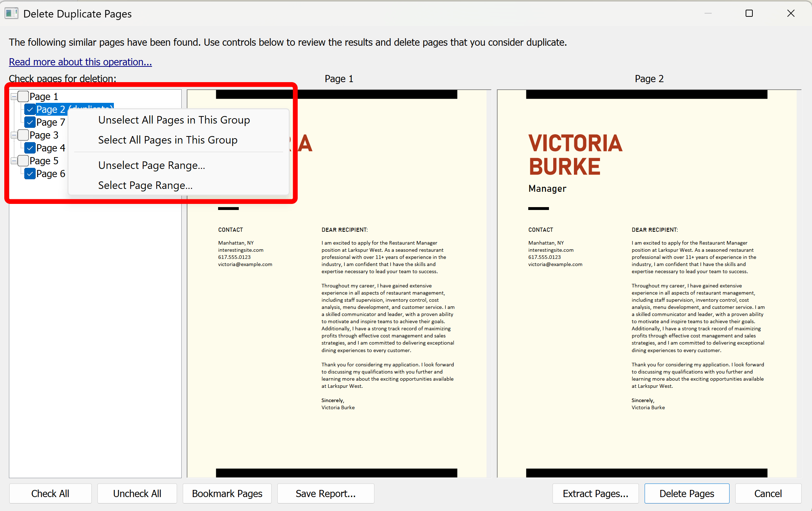Open the Read more about this operation link
The height and width of the screenshot is (511, 812).
(80, 62)
